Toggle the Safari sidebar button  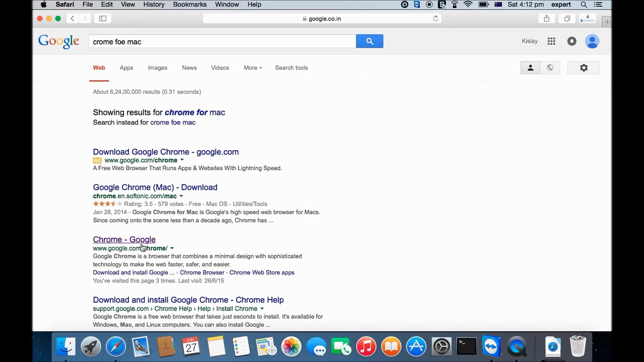(x=102, y=18)
